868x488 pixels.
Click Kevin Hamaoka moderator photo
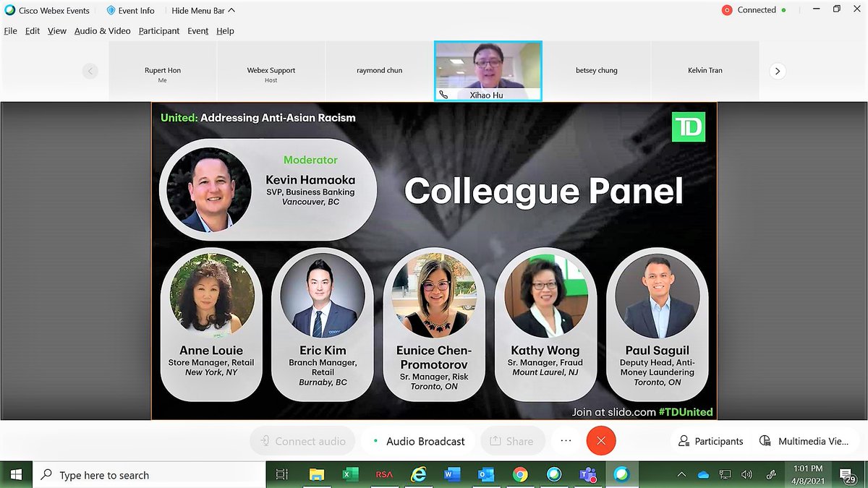coord(210,189)
